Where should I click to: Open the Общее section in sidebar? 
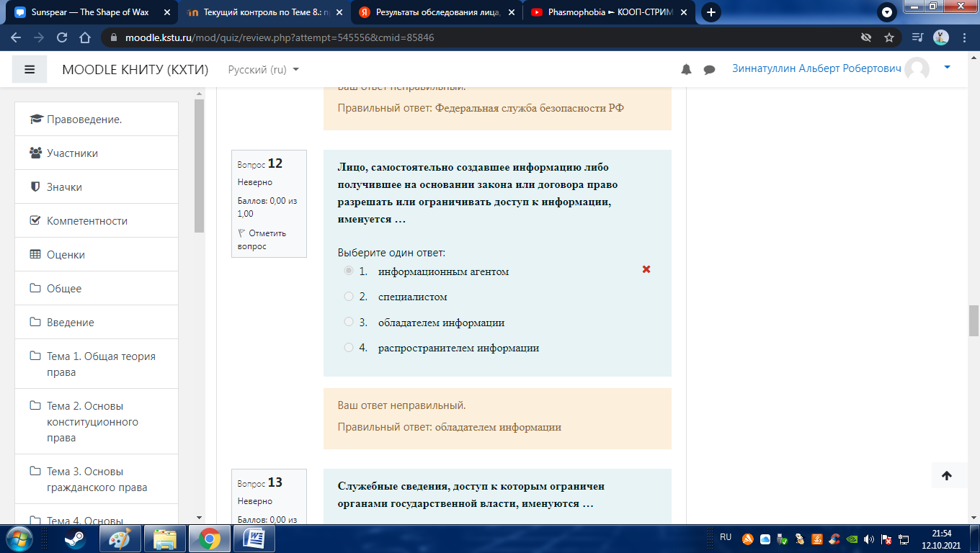point(97,288)
